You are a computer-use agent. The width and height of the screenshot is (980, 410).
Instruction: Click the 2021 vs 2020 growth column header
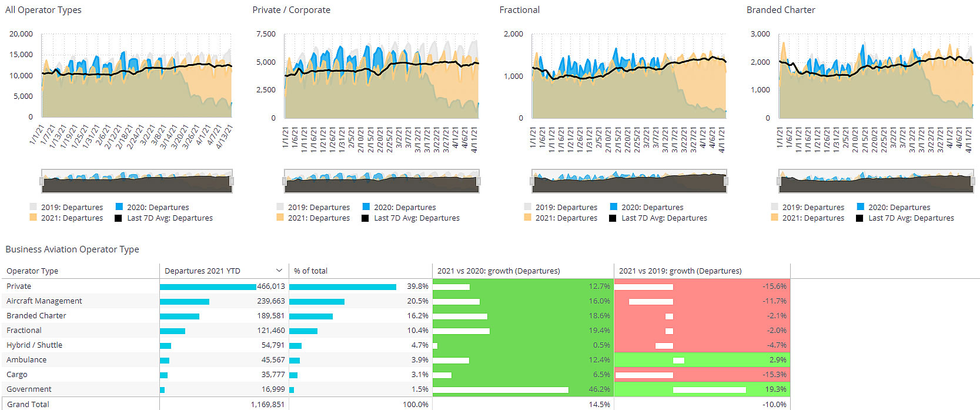(499, 271)
